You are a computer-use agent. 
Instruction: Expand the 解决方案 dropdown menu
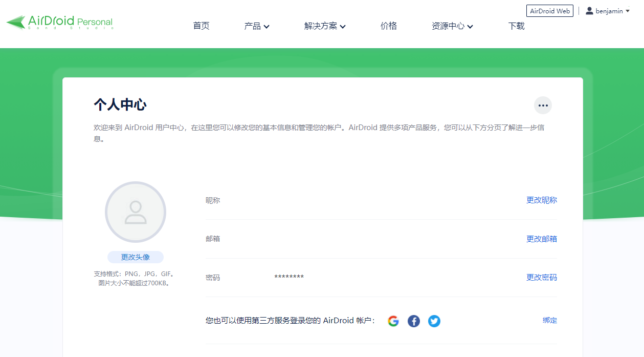[325, 26]
